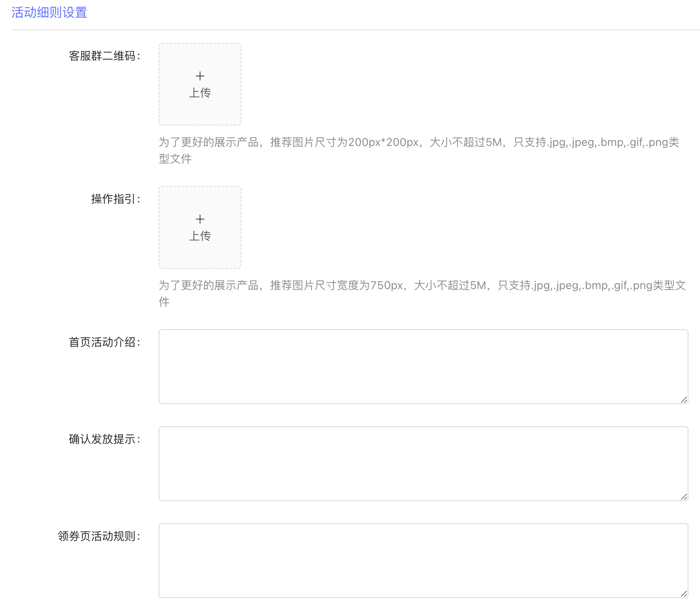Screen dimensions: 700x606
Task: Click the plus icon for 操作指引 upload
Action: click(200, 219)
